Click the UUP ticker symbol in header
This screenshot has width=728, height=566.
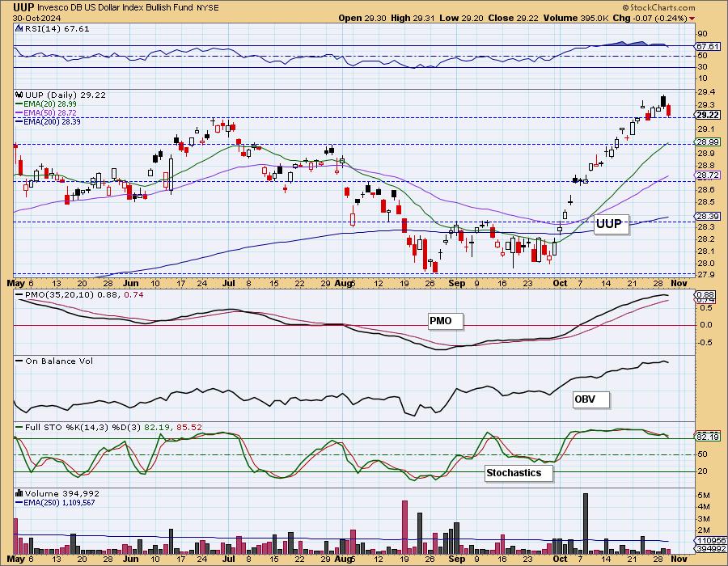click(23, 7)
